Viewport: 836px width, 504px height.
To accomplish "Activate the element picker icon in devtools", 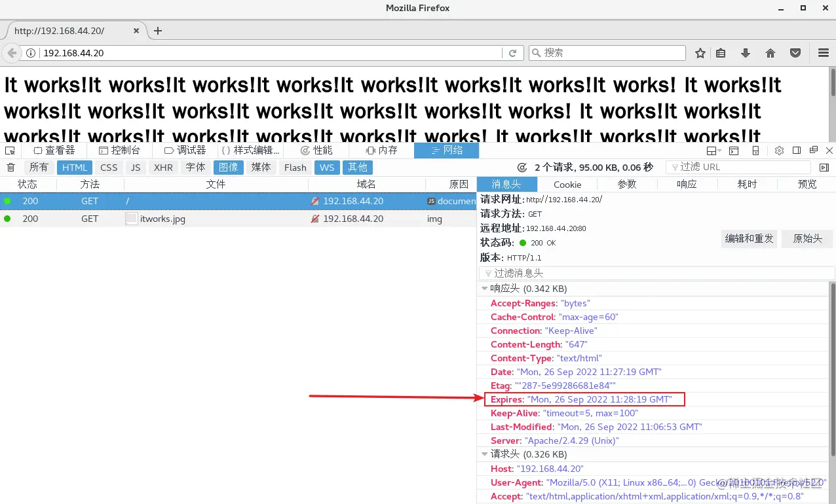I will pyautogui.click(x=10, y=151).
